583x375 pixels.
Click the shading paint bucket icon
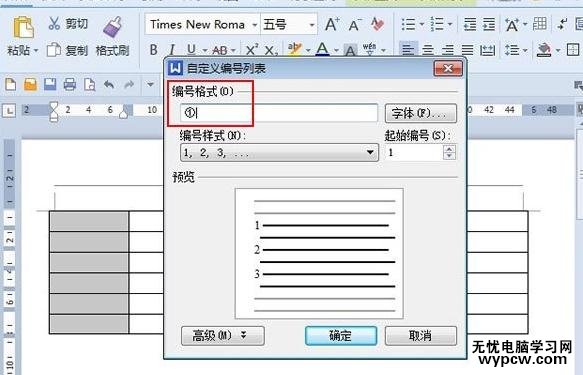coord(544,50)
